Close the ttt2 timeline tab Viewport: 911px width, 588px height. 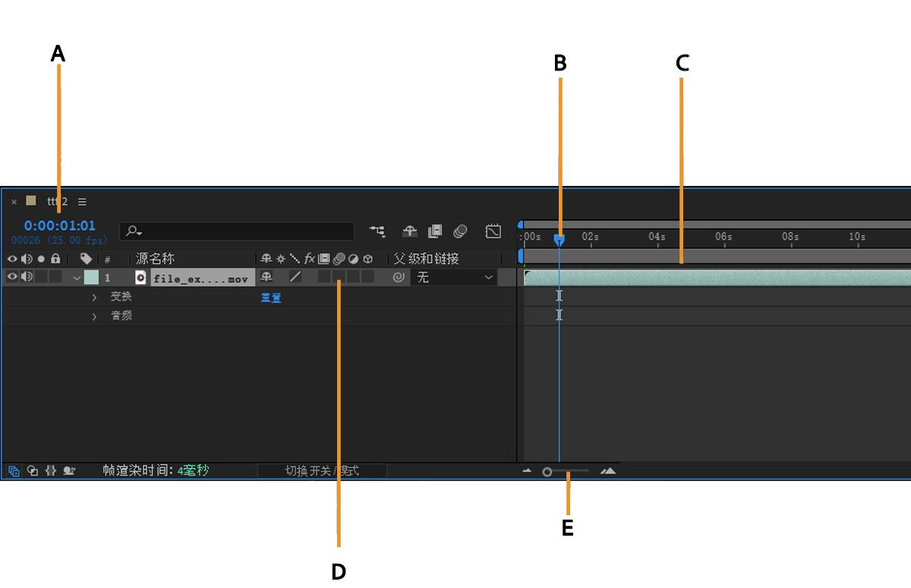(14, 202)
